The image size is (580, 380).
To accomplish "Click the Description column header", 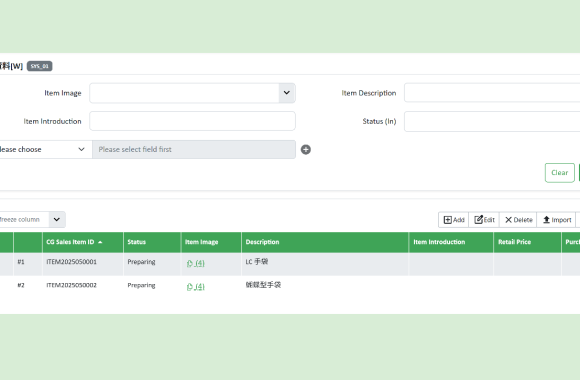I will click(325, 242).
